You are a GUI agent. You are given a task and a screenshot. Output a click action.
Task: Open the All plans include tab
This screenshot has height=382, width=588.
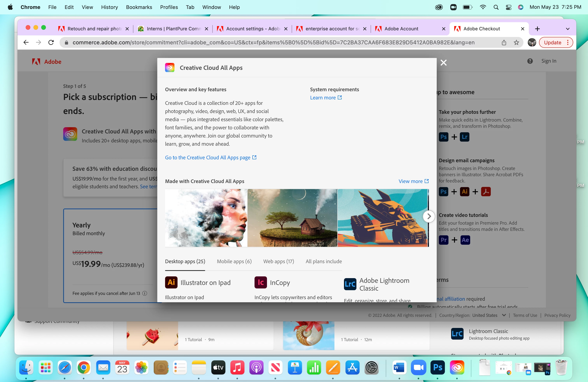tap(324, 261)
